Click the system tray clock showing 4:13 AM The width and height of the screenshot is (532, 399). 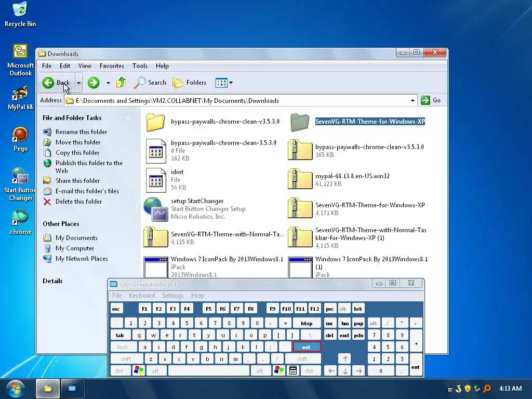click(510, 389)
